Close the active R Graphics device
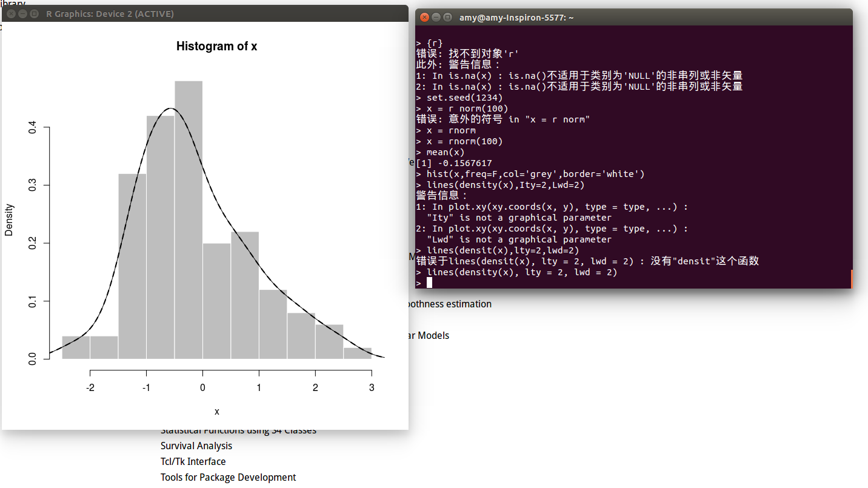 pos(10,13)
